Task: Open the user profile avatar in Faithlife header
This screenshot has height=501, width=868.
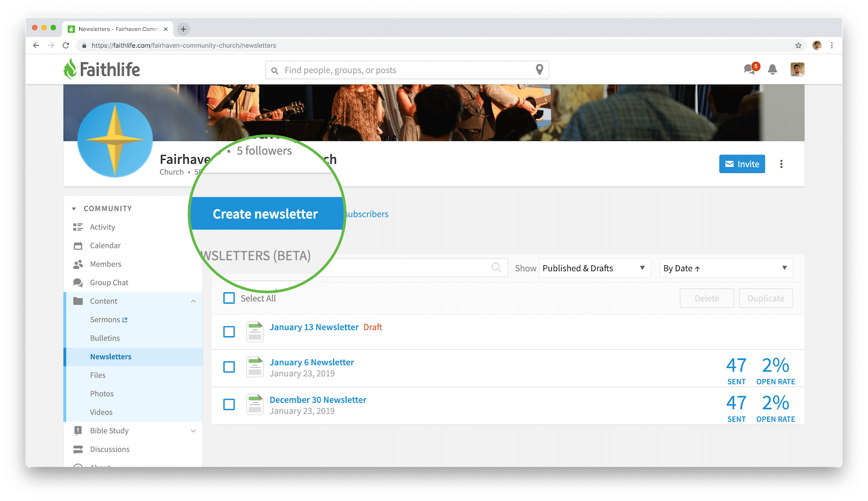Action: (797, 69)
